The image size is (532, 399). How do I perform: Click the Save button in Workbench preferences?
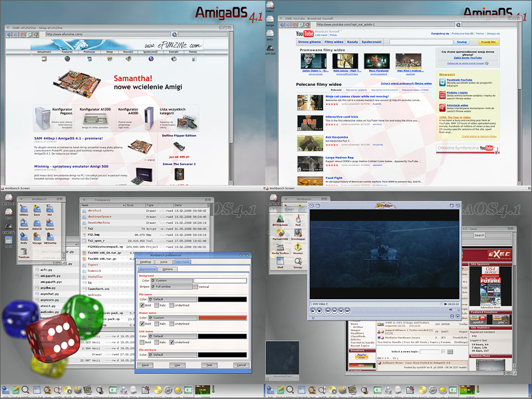click(x=145, y=365)
